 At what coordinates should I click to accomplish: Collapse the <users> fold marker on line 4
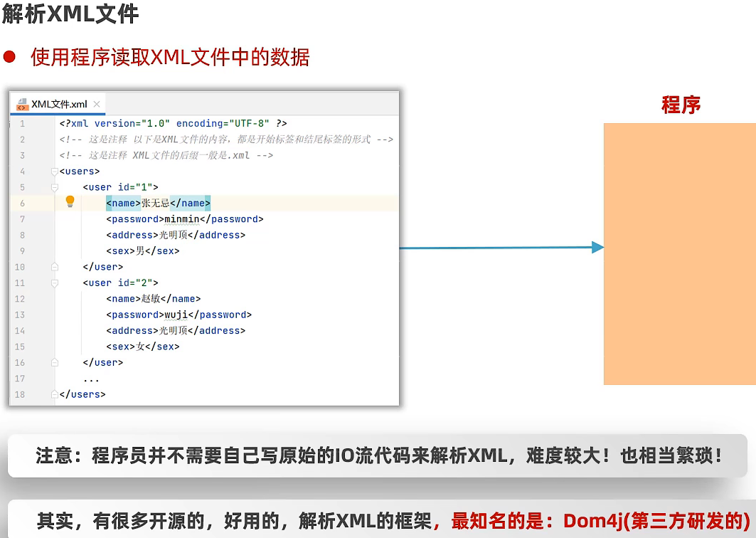(55, 172)
